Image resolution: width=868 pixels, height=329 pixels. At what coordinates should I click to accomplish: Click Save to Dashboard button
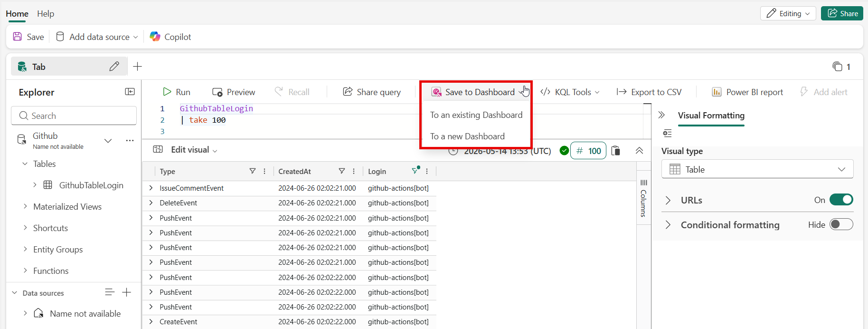pos(476,92)
